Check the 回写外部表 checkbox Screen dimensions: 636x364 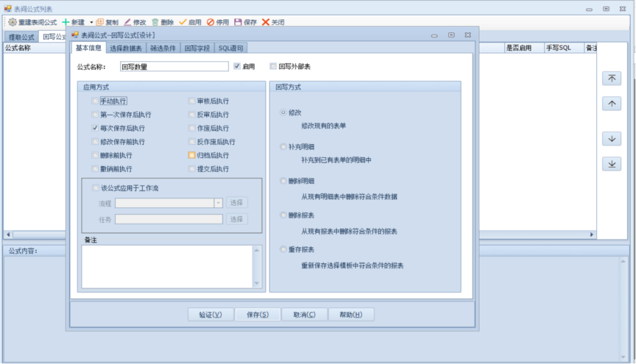(273, 67)
